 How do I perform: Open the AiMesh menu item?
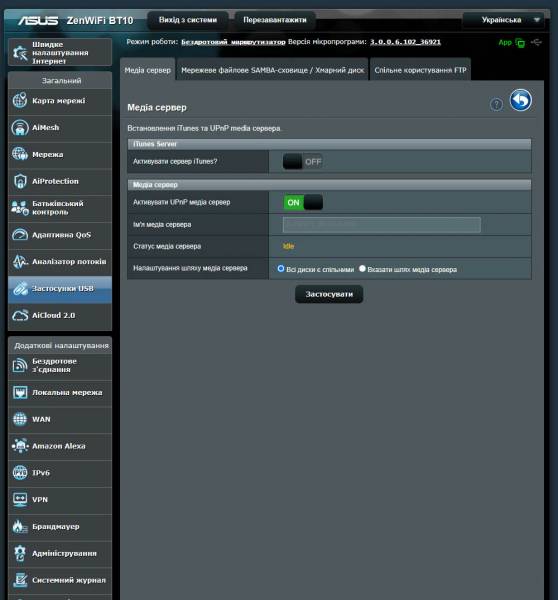pyautogui.click(x=60, y=128)
